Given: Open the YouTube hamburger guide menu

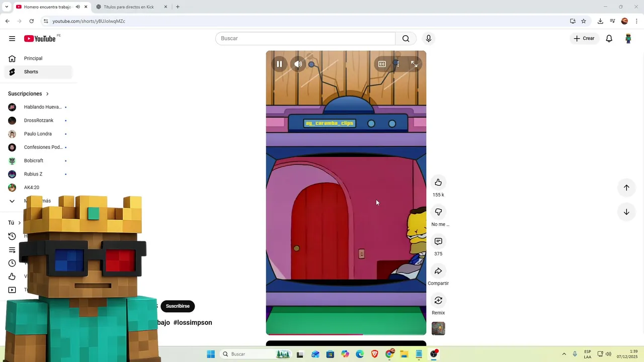Looking at the screenshot, I should click(x=12, y=39).
